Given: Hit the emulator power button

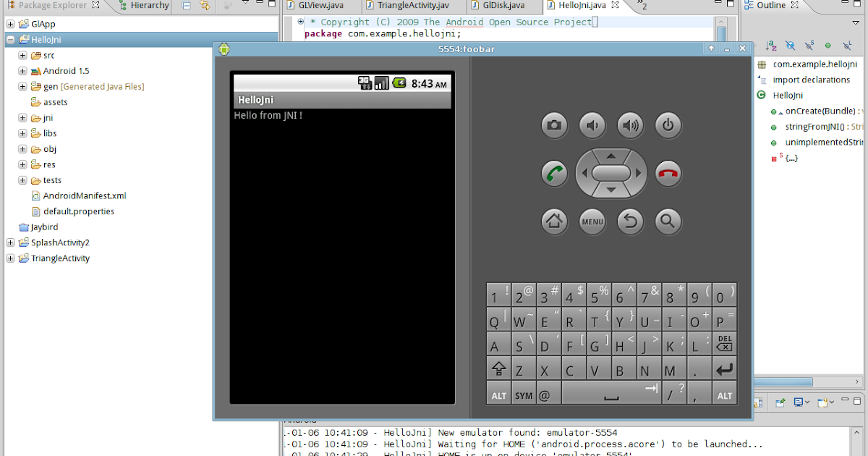Looking at the screenshot, I should (668, 126).
